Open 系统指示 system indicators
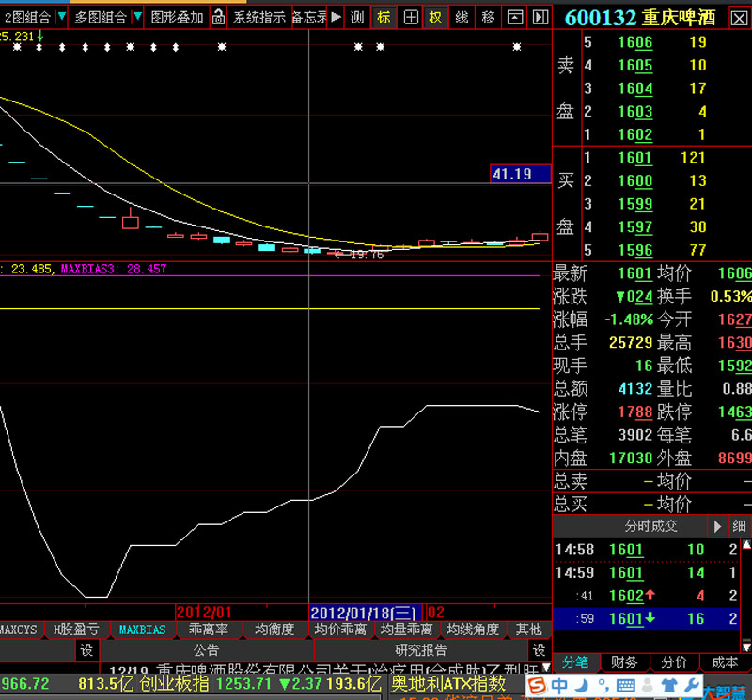The width and height of the screenshot is (752, 700). 259,18
